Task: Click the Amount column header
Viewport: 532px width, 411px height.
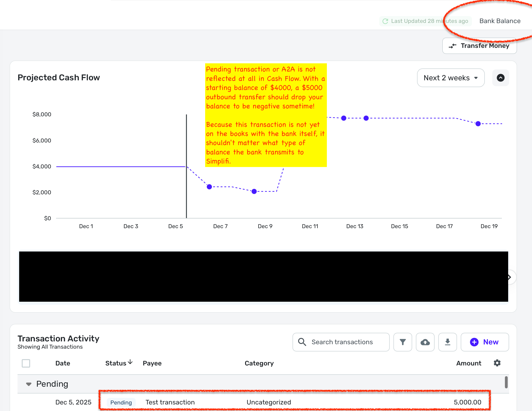Action: coord(468,363)
